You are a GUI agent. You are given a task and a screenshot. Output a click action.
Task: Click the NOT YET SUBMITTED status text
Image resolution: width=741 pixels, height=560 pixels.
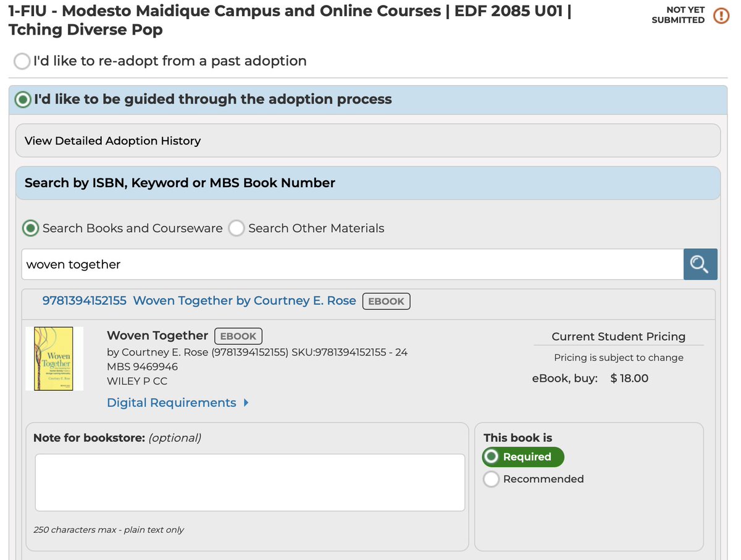click(678, 15)
